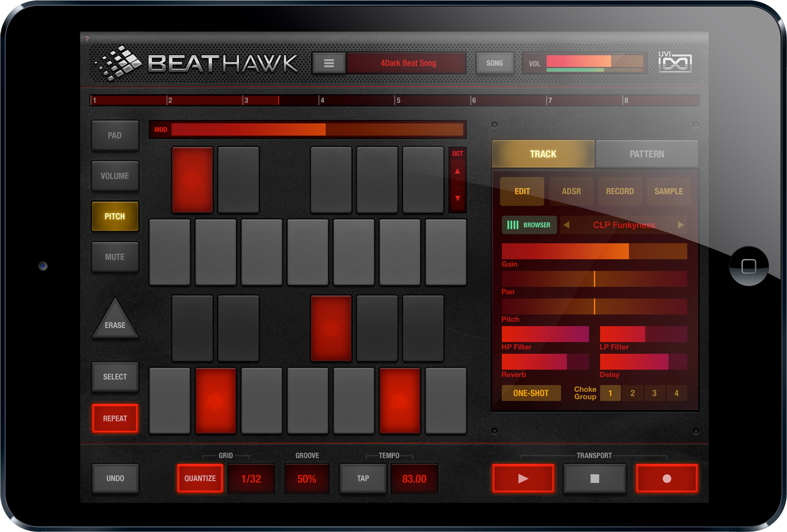Select next sample with right arrow
The width and height of the screenshot is (787, 532).
point(680,225)
